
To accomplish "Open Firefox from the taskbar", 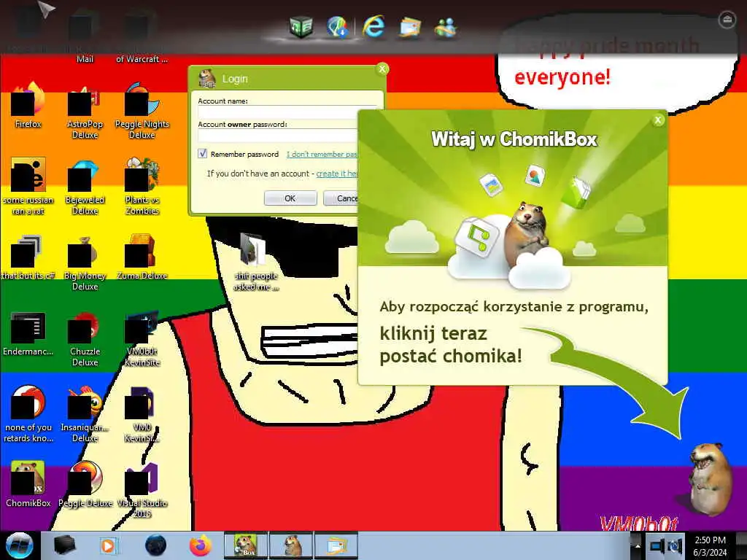I will (x=201, y=545).
